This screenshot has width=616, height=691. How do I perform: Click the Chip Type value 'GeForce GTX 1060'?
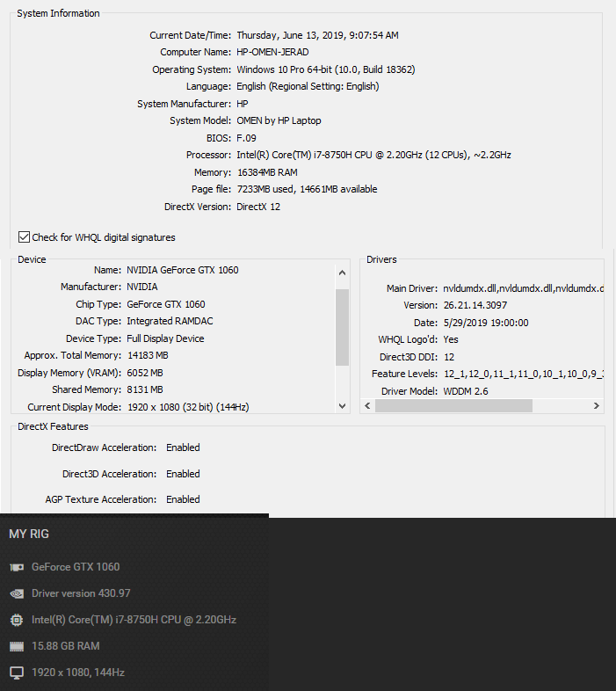pos(166,304)
